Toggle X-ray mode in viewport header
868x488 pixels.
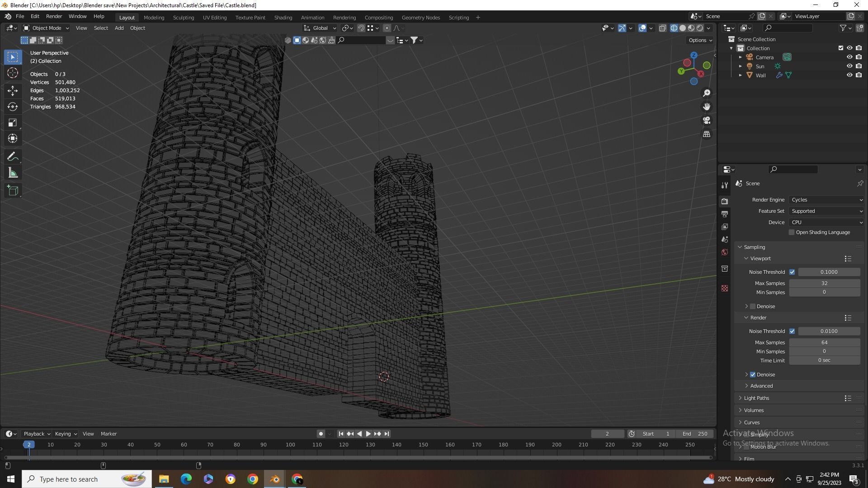tap(662, 28)
